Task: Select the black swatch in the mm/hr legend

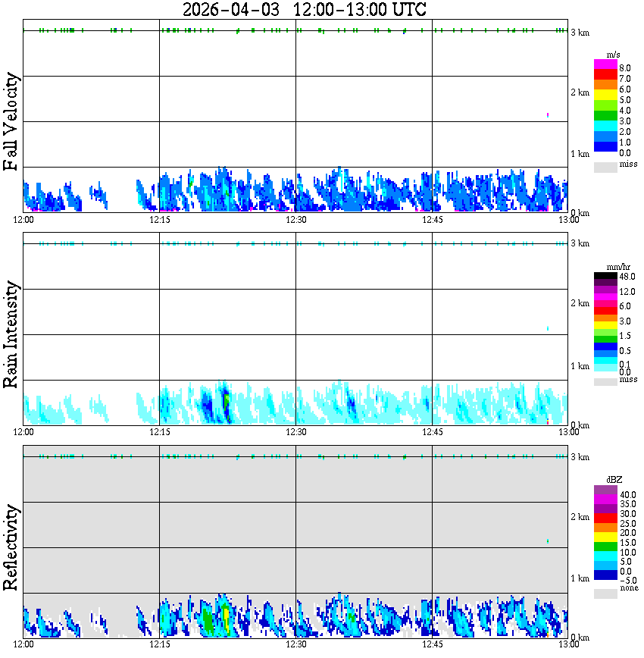Action: 605,276
